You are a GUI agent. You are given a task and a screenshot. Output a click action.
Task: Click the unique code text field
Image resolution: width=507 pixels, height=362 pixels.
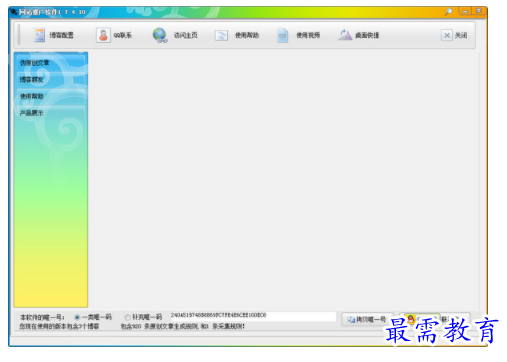[x=253, y=316]
